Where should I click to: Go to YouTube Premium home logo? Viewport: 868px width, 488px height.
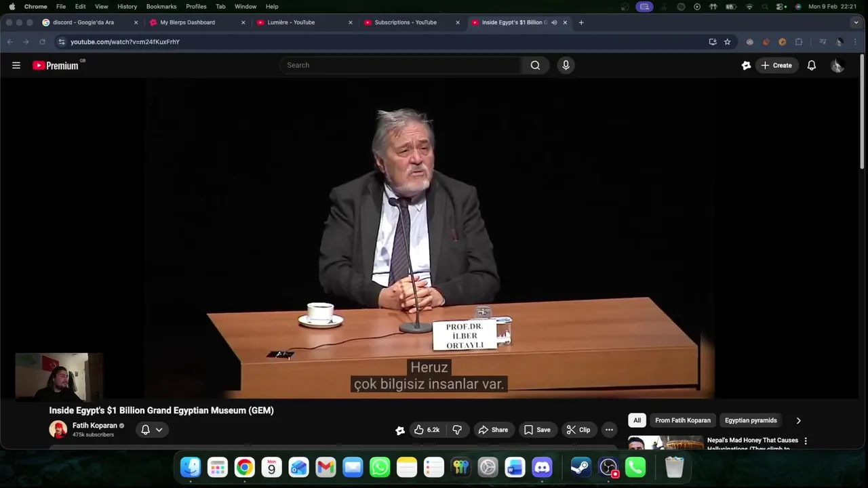[x=57, y=65]
